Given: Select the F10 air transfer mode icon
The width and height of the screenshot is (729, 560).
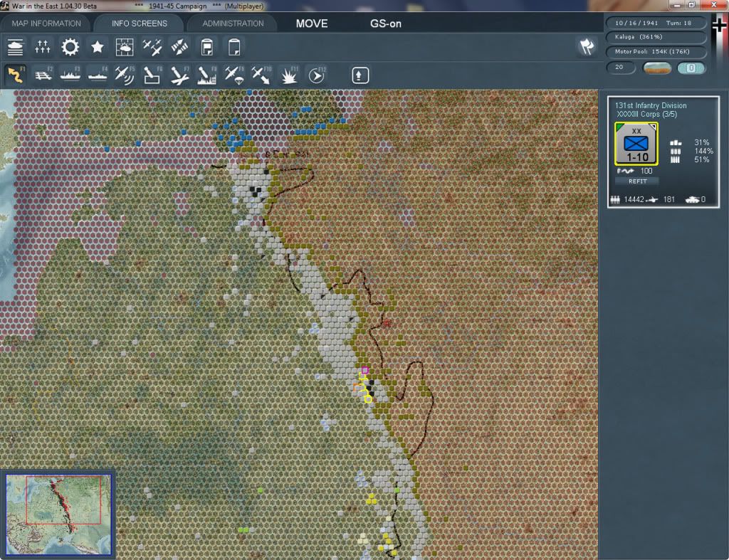Looking at the screenshot, I should point(261,75).
